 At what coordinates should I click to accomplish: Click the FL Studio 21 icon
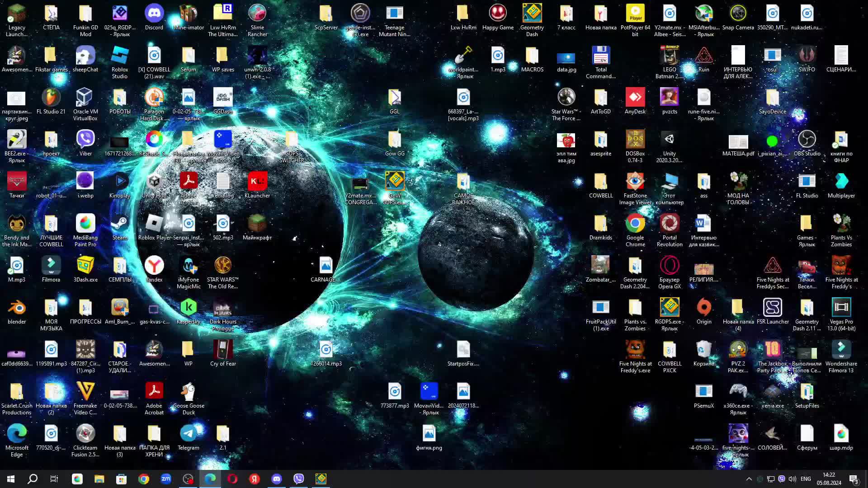(x=51, y=98)
